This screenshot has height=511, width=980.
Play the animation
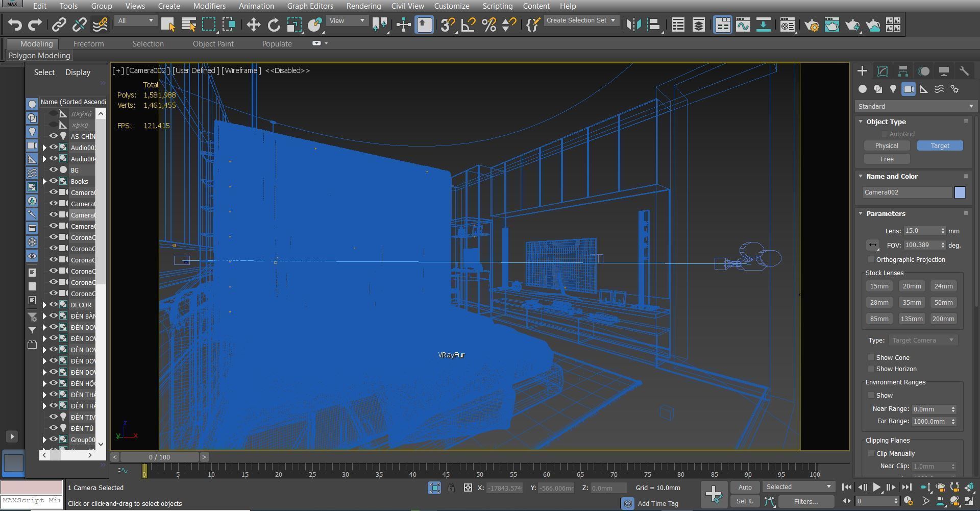click(876, 487)
